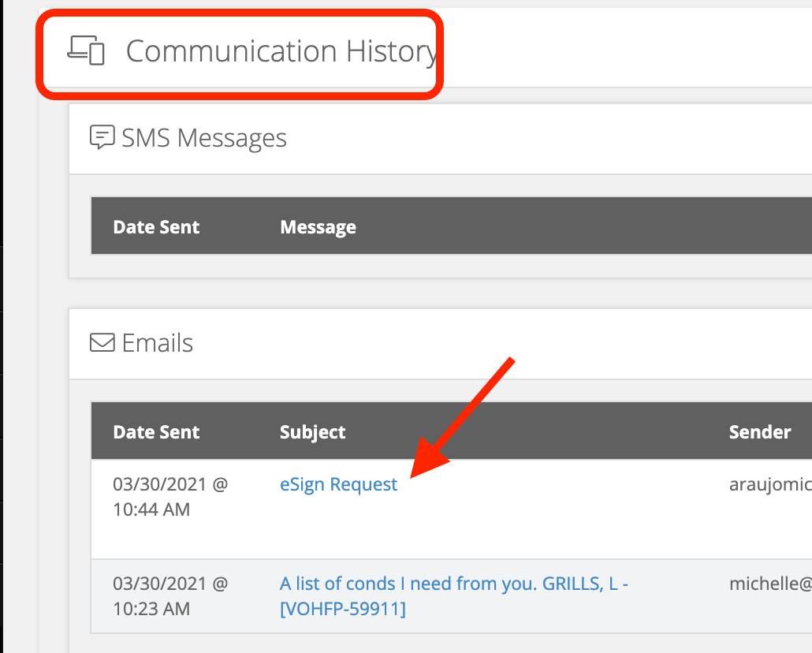
Task: Click the SMS Messages speech bubble icon
Action: (x=101, y=137)
